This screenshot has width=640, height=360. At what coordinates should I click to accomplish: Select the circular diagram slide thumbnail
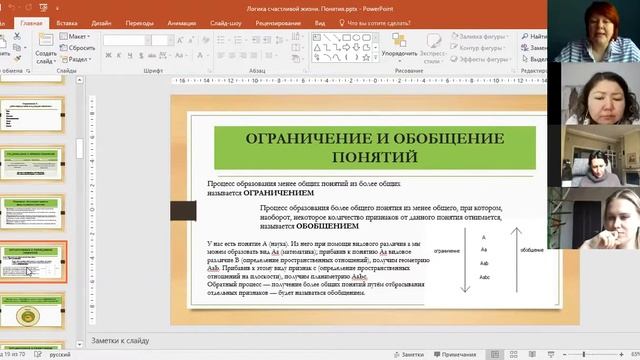tap(32, 311)
